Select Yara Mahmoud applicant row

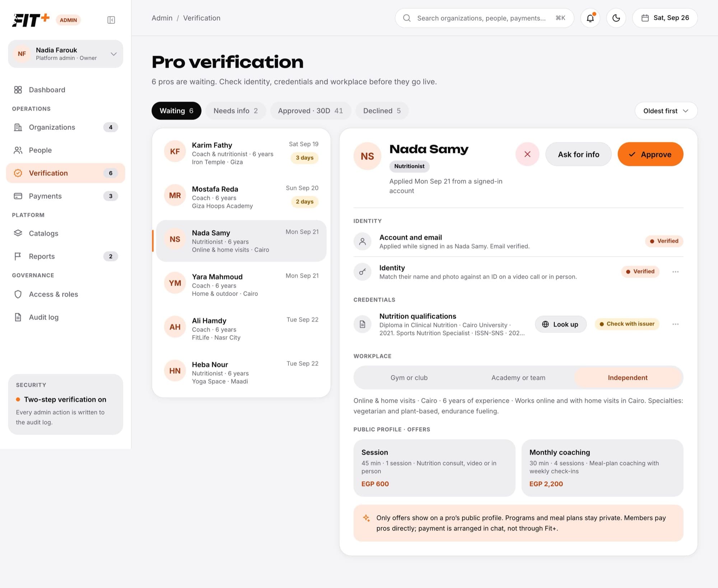(x=241, y=285)
